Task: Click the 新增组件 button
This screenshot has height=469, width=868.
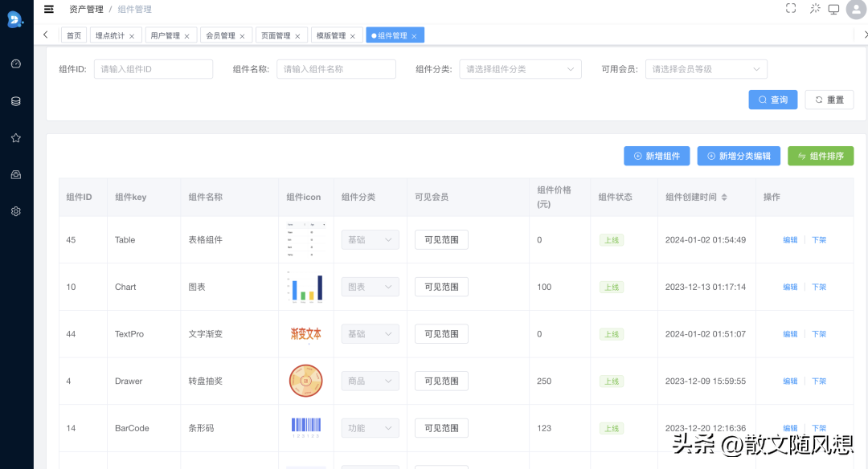Action: tap(657, 156)
